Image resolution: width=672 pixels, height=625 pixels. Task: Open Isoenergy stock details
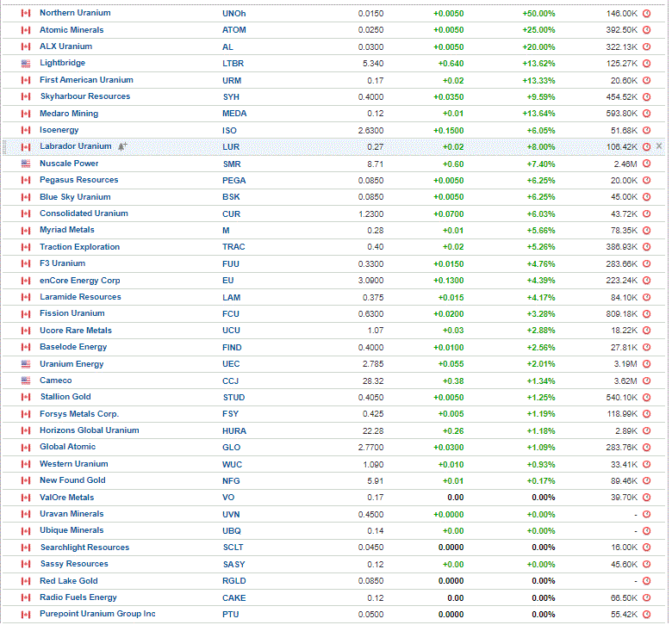point(59,130)
